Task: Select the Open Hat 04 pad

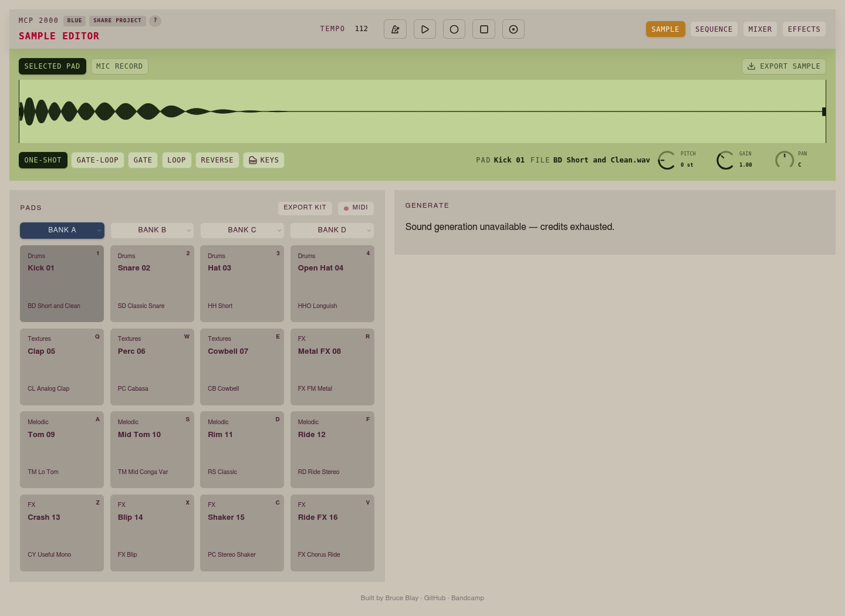Action: pyautogui.click(x=332, y=284)
